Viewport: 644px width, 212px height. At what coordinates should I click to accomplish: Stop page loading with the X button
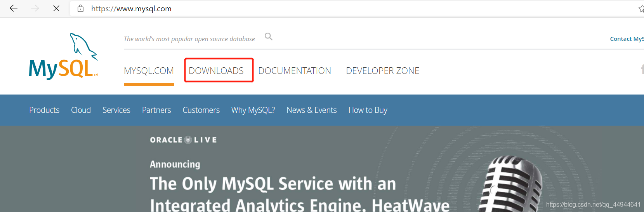pos(56,8)
